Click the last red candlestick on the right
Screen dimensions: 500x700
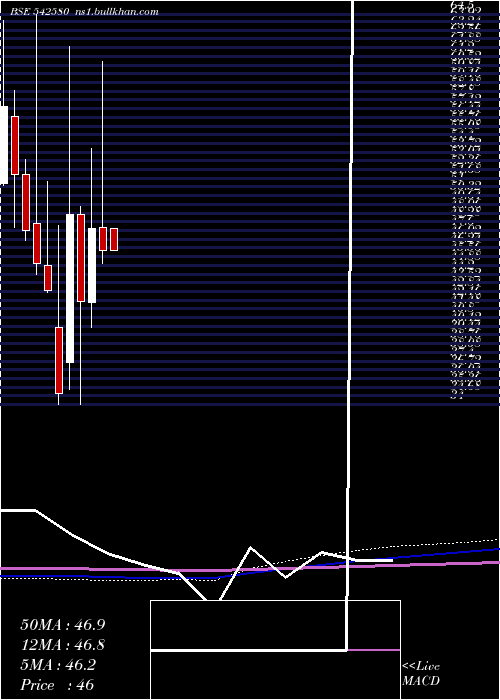tap(114, 239)
